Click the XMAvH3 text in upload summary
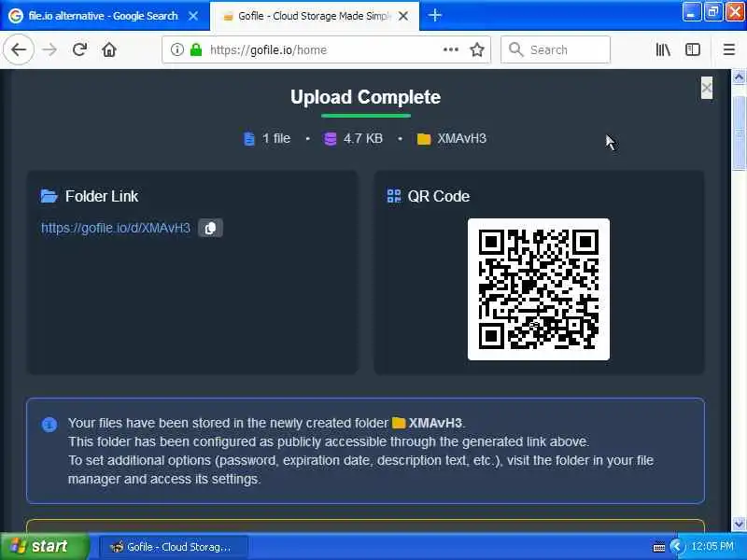This screenshot has width=747, height=560. point(461,138)
